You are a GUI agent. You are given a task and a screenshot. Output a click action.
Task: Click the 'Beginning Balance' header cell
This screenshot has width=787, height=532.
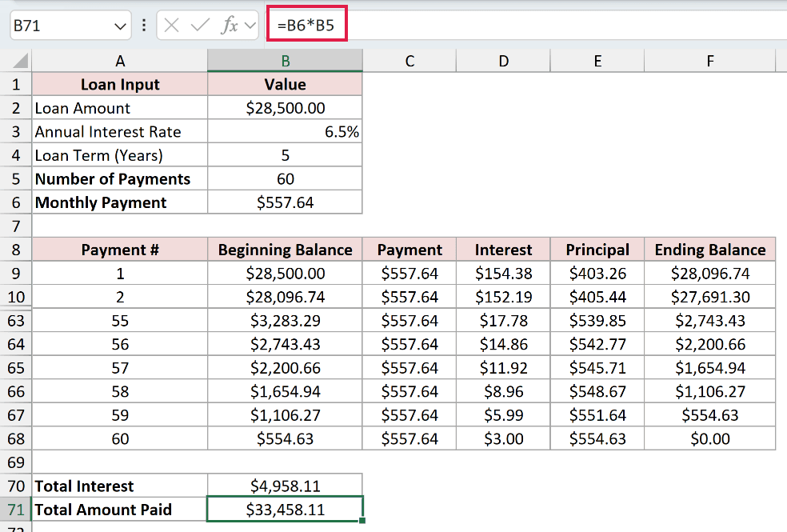tap(285, 250)
